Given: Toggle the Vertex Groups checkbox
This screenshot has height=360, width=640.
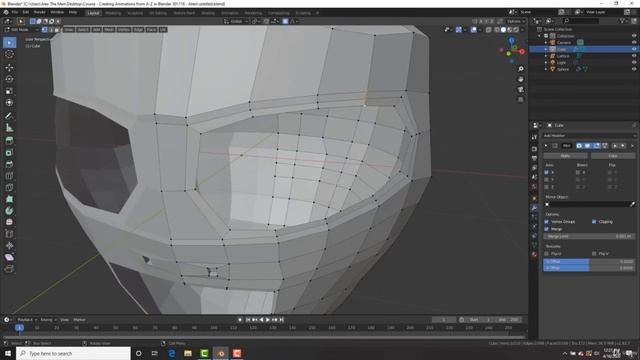Looking at the screenshot, I should point(547,222).
